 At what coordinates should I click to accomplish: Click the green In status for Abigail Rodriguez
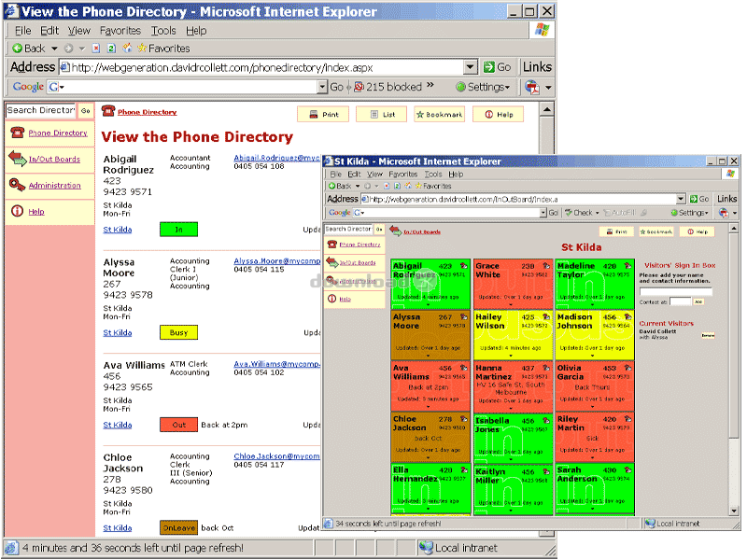pyautogui.click(x=178, y=230)
